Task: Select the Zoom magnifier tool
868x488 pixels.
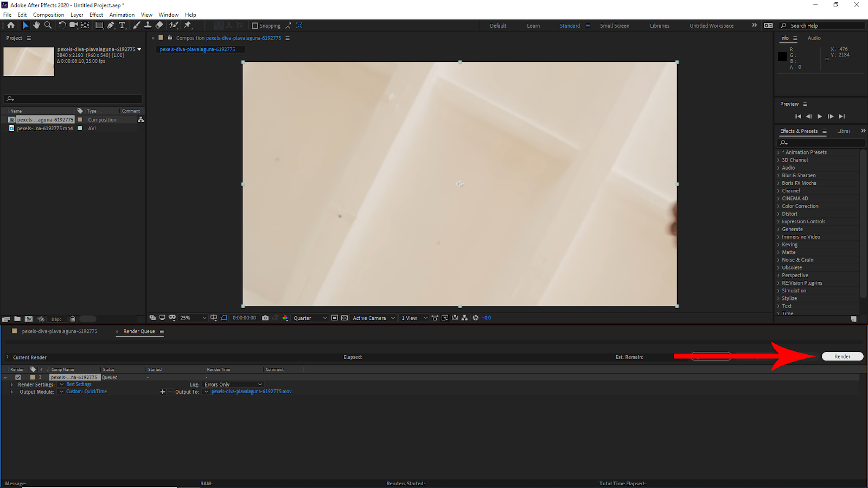Action: coord(48,25)
